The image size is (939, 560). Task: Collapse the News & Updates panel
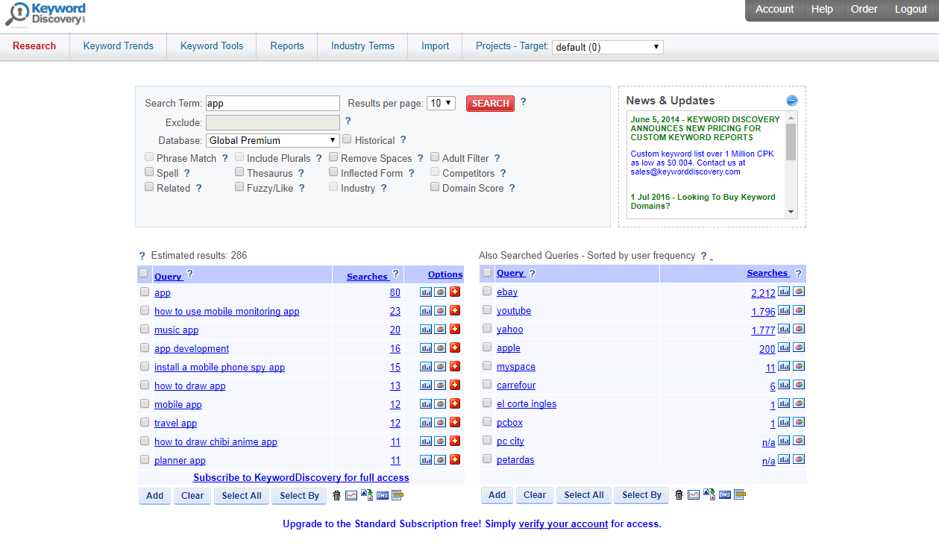792,101
